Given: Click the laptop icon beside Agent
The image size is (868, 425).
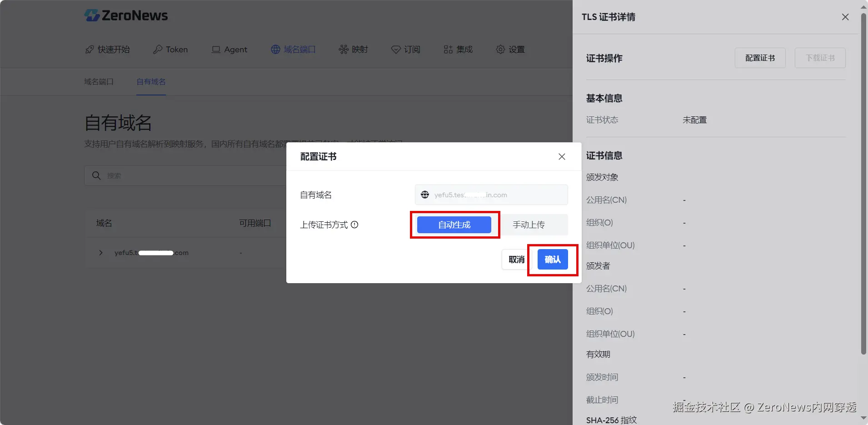Looking at the screenshot, I should pyautogui.click(x=216, y=50).
